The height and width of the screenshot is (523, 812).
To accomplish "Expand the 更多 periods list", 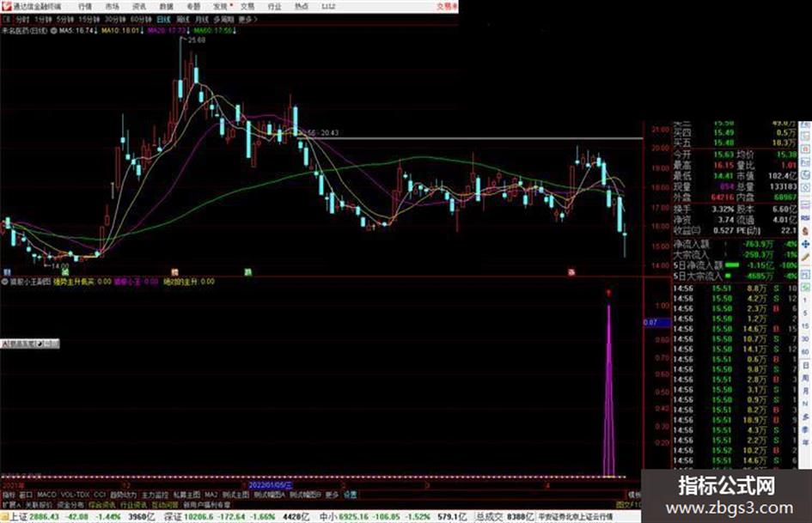I will [x=247, y=19].
